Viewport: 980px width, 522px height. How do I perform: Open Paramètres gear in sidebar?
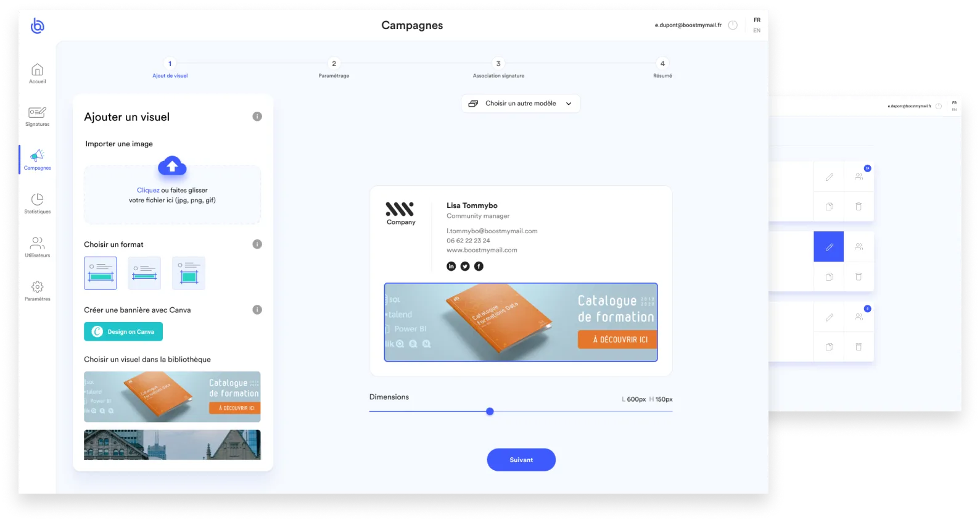pyautogui.click(x=38, y=291)
